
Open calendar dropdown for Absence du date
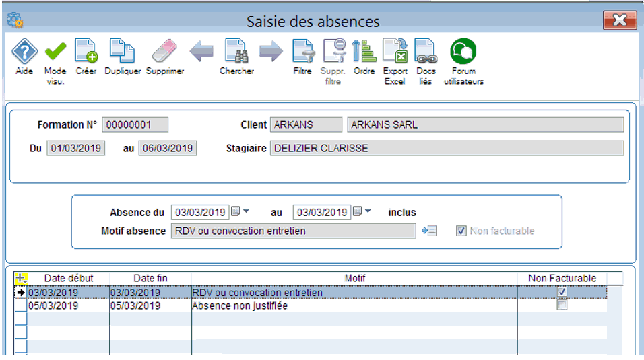click(240, 212)
